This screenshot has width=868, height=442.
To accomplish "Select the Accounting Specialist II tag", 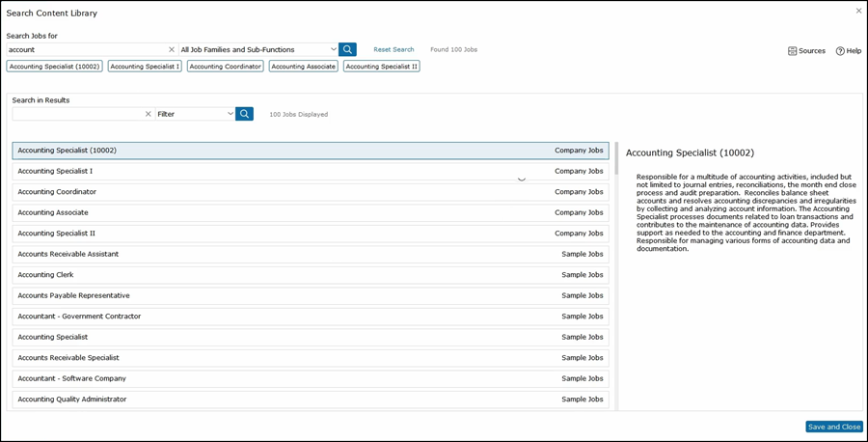I will click(381, 67).
